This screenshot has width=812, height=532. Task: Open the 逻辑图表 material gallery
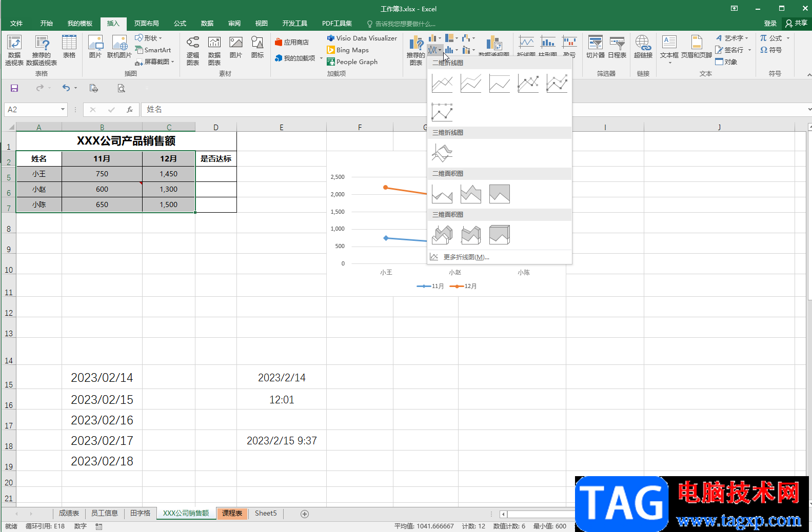(193, 50)
